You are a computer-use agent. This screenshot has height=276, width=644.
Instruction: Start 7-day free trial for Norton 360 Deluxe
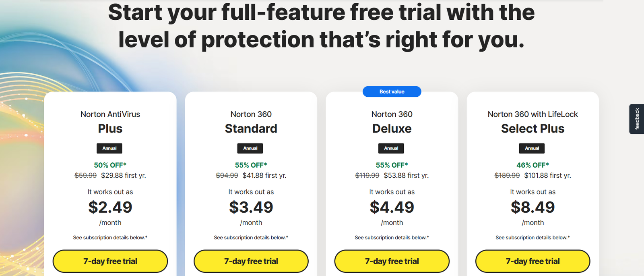392,261
